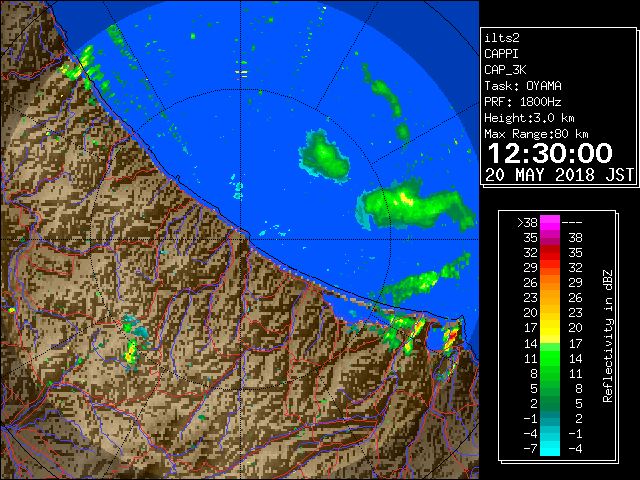The height and width of the screenshot is (480, 640).
Task: Click the 'Task: OYAMA' label
Action: click(523, 86)
